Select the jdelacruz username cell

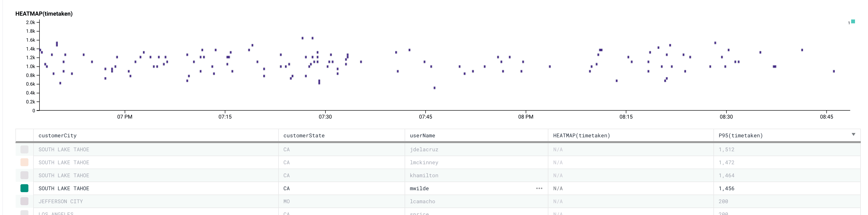(x=424, y=149)
